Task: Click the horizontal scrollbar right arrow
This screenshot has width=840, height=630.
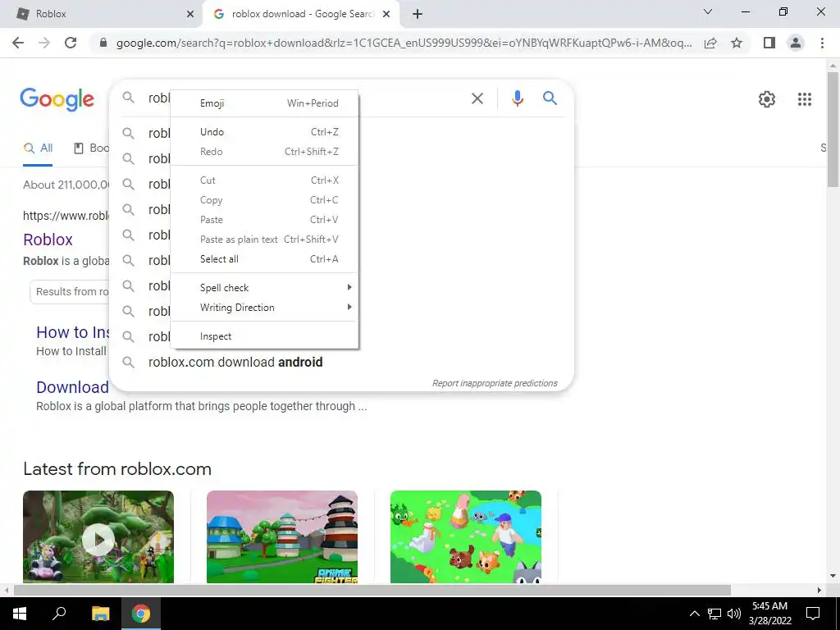Action: click(x=819, y=590)
